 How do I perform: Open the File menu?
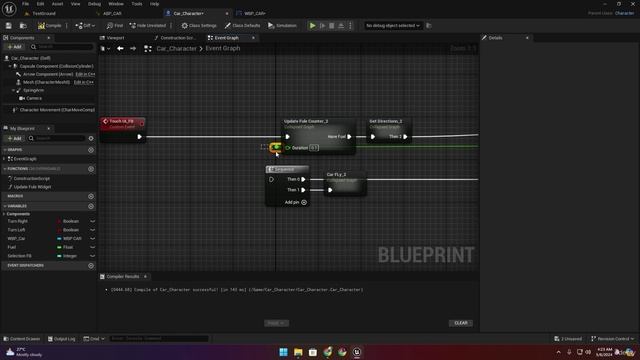point(25,4)
